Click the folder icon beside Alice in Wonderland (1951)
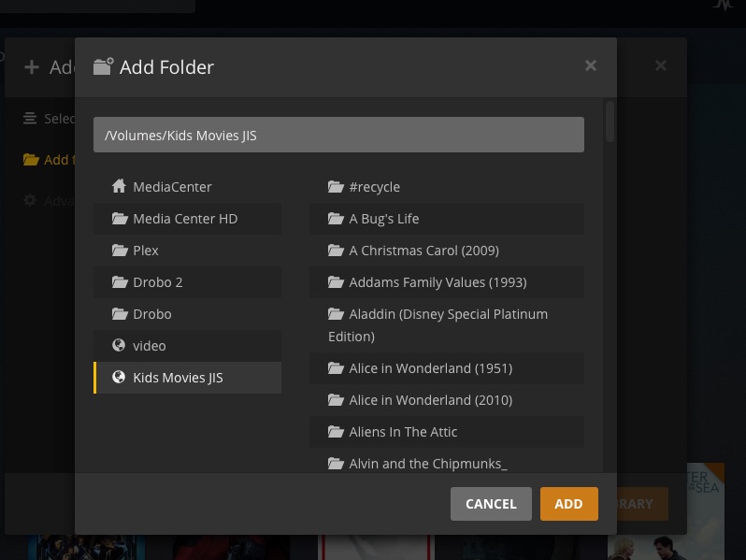The height and width of the screenshot is (560, 746). point(336,367)
